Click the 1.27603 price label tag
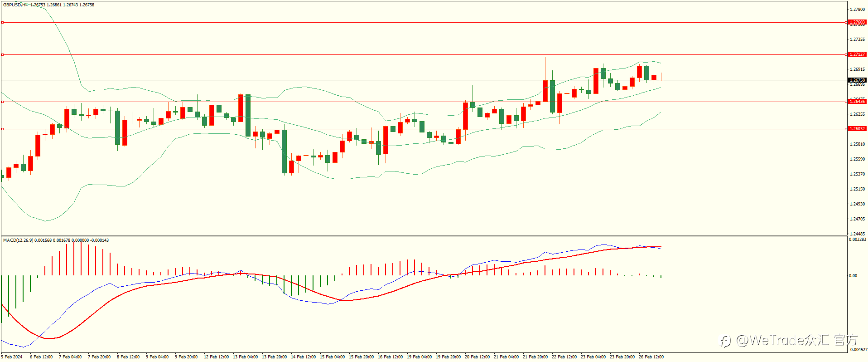 coord(857,22)
